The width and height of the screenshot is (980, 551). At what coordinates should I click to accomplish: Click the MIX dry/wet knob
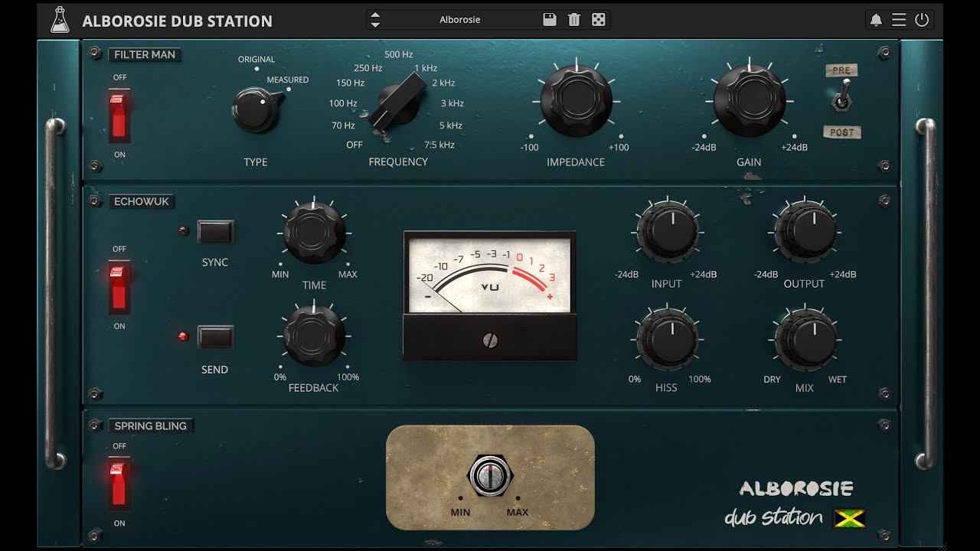coord(805,340)
